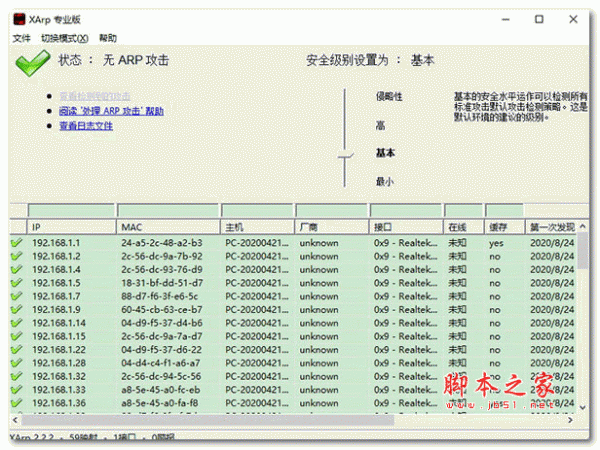Click the large green status checkmark icon
Viewport: 600px width, 450px height.
coord(32,62)
